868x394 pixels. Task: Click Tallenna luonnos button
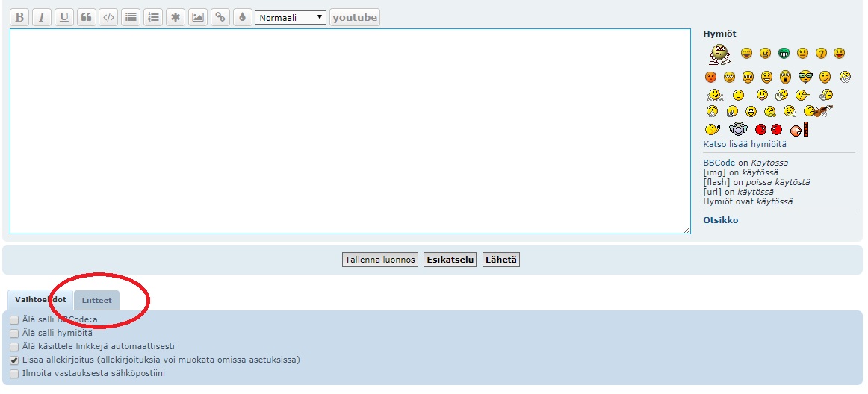(379, 260)
